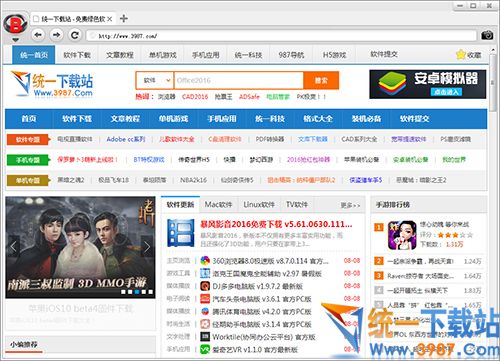Open the Adobe cc系列 link

126,139
